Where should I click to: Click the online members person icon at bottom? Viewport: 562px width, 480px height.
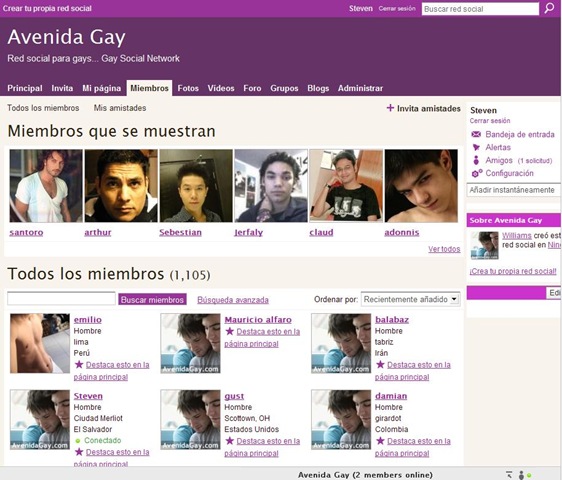pyautogui.click(x=521, y=475)
